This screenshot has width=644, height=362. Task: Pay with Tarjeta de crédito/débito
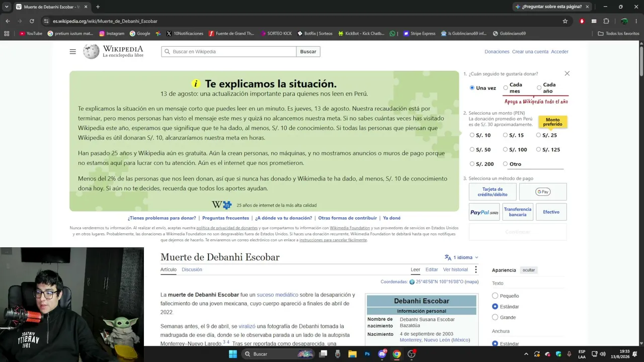[x=493, y=192]
